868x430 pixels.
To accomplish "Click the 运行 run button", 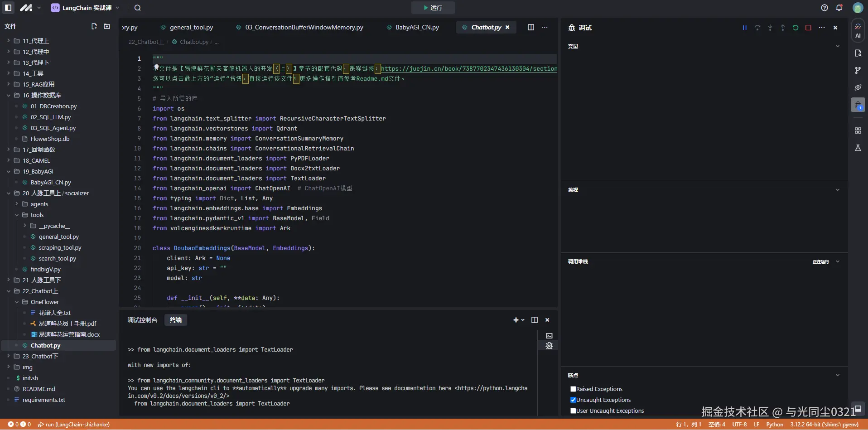I will pyautogui.click(x=433, y=8).
